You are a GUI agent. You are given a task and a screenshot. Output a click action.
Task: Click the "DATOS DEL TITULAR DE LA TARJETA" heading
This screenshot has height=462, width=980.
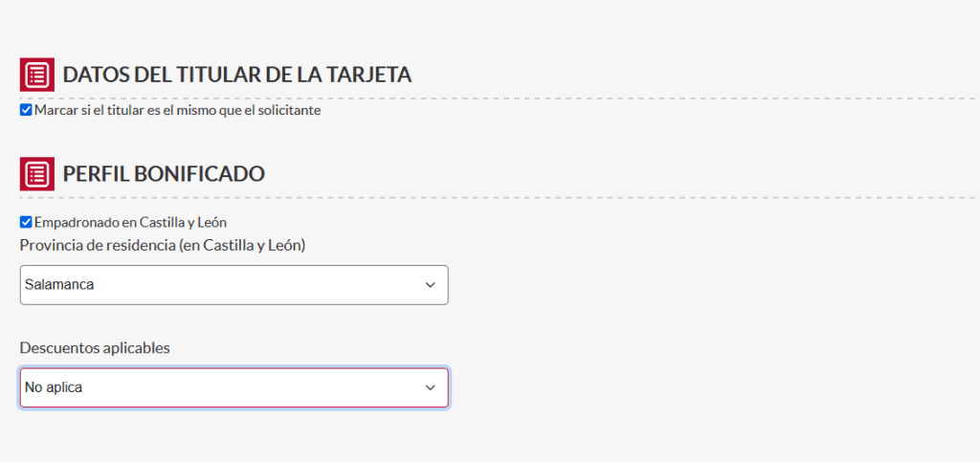click(236, 75)
